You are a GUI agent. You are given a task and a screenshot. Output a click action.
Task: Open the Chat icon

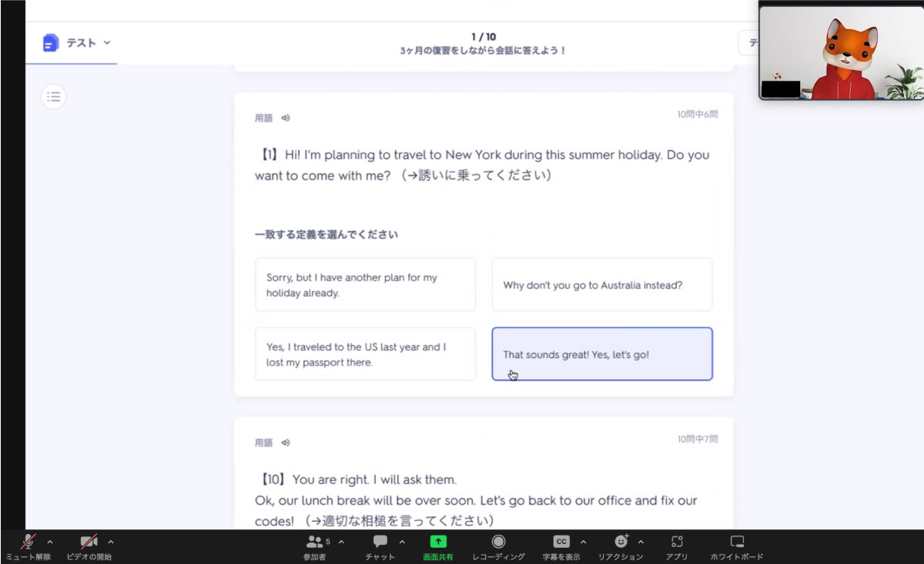pos(380,542)
